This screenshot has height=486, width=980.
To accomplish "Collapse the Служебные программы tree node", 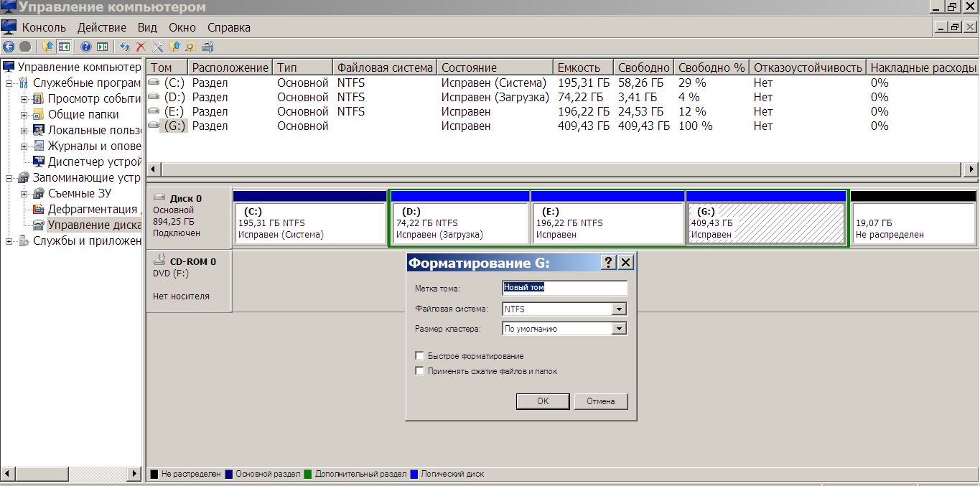I will (x=9, y=83).
